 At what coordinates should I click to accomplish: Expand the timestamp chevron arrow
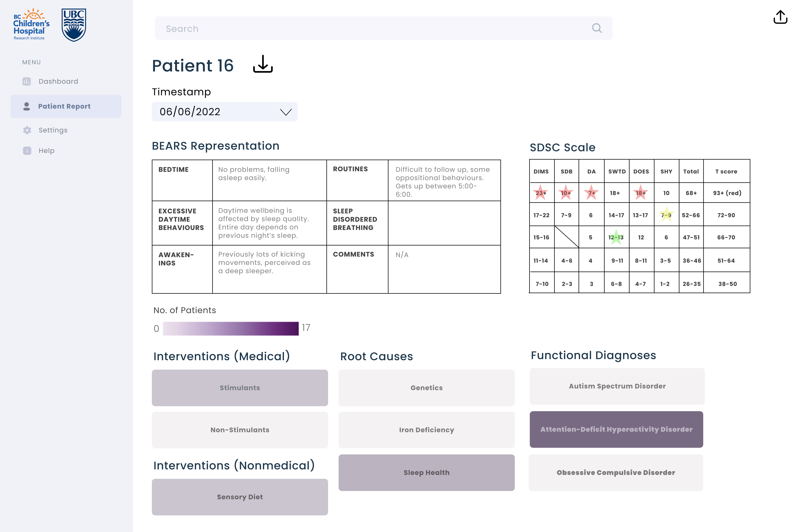pyautogui.click(x=286, y=112)
